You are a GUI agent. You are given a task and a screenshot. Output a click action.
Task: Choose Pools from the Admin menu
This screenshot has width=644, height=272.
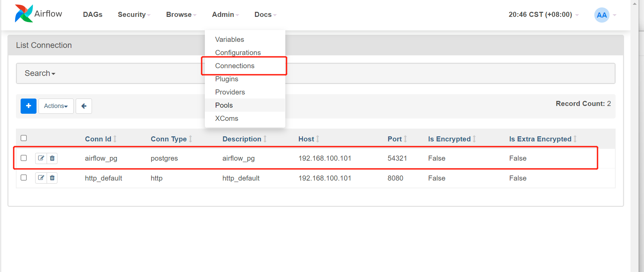pyautogui.click(x=224, y=105)
